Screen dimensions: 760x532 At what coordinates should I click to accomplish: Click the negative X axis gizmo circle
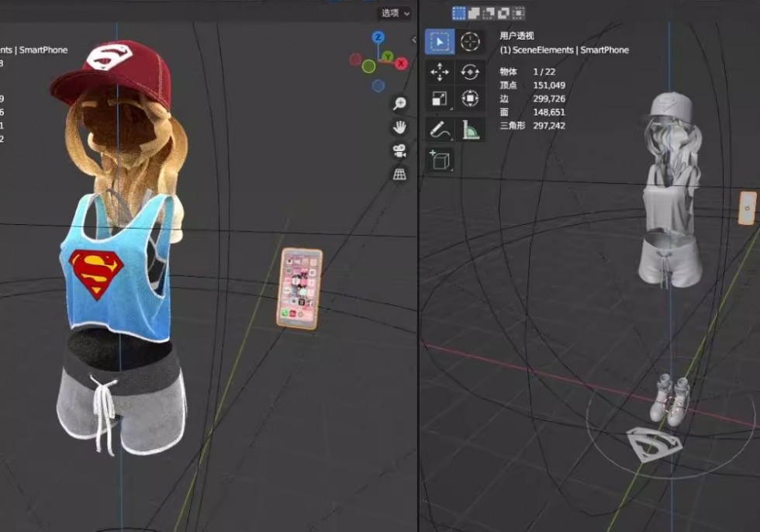pos(355,60)
